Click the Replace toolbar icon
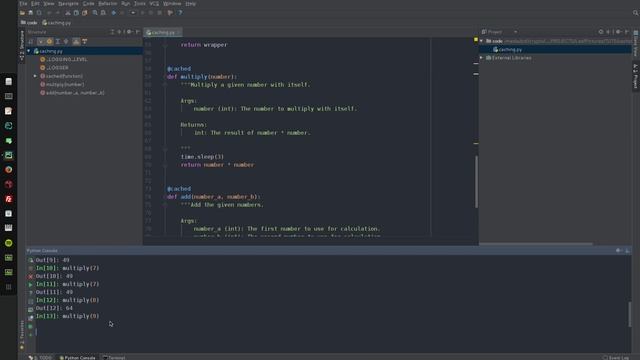This screenshot has height=360, width=640. point(103,13)
